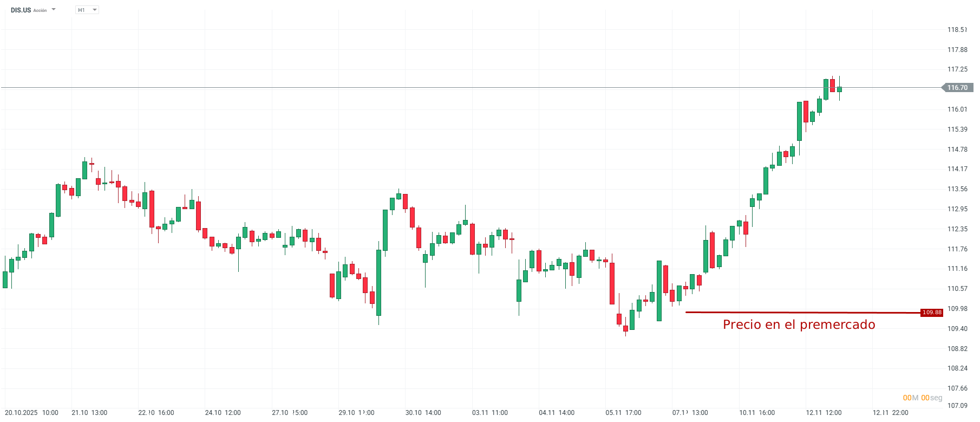The image size is (980, 422).
Task: Click the 20.10.2025 10:00 time label
Action: click(31, 413)
